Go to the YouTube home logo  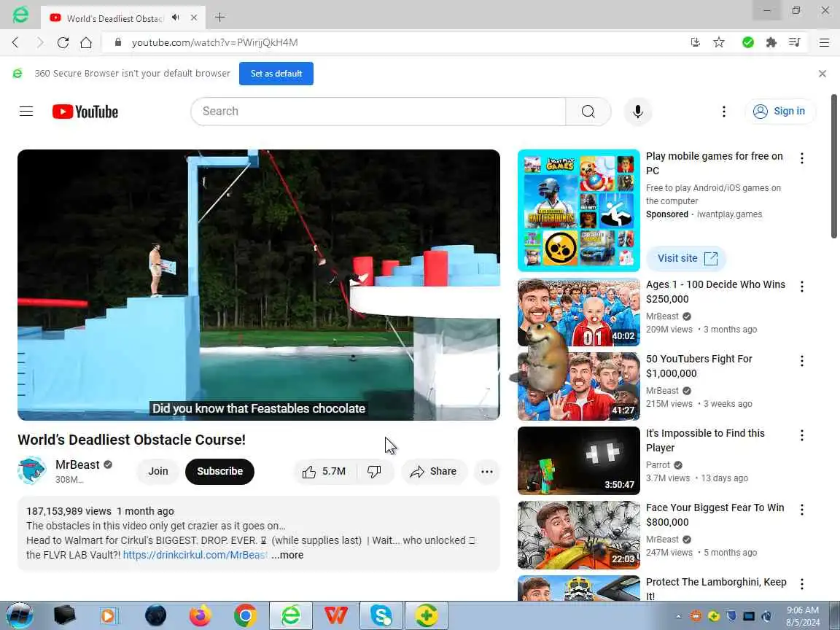coord(85,112)
